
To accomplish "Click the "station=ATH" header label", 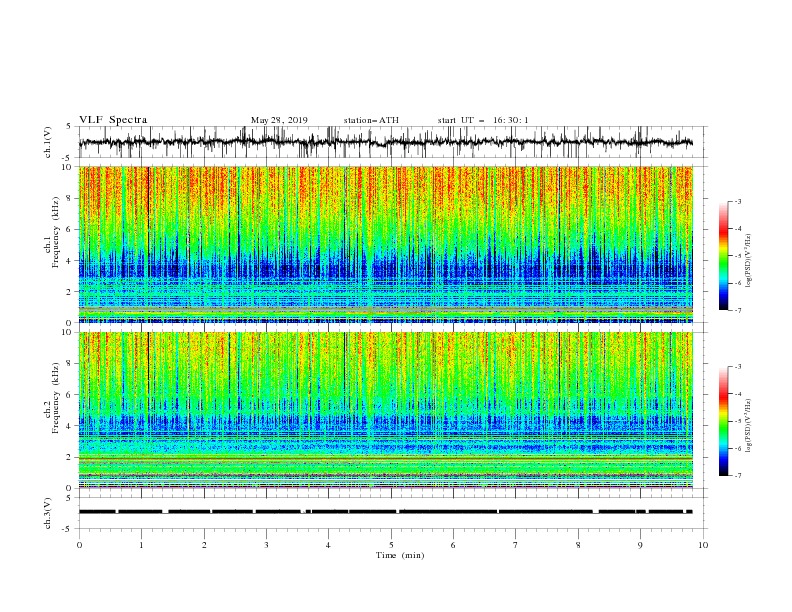I will pyautogui.click(x=371, y=120).
